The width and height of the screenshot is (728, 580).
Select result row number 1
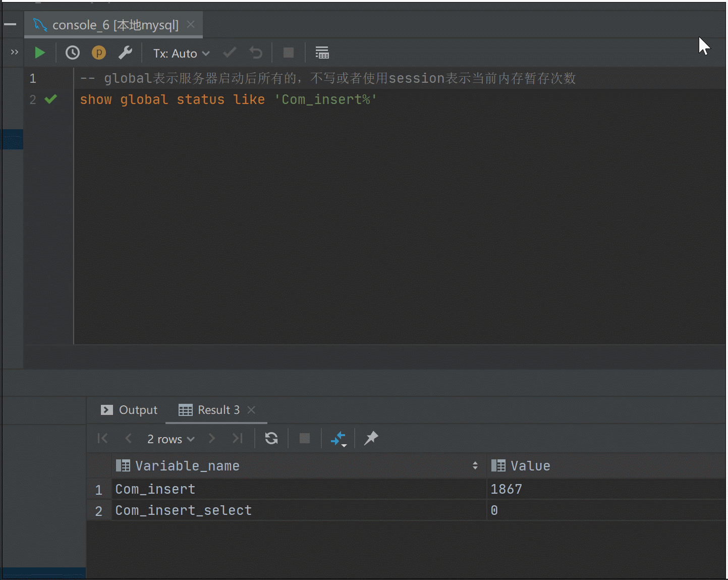point(99,490)
